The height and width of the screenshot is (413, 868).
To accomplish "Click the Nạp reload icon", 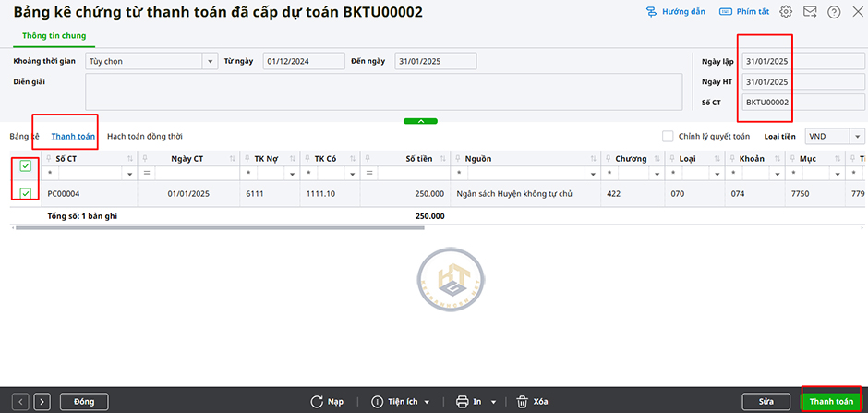I will coord(317,402).
